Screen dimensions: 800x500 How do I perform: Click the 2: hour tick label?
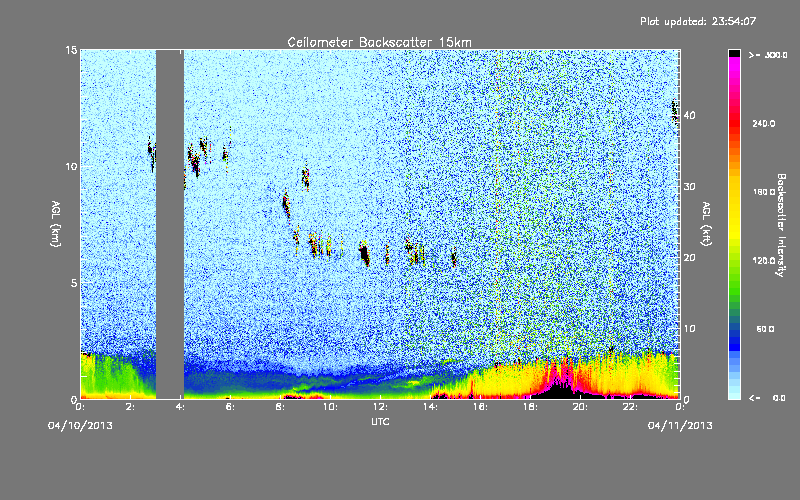(x=131, y=407)
